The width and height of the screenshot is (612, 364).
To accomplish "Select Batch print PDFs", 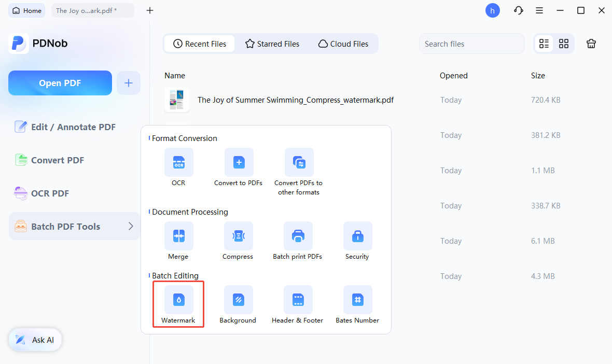I will [298, 236].
